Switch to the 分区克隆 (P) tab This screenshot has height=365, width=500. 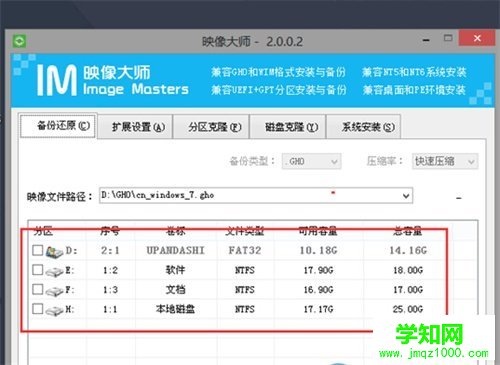[x=212, y=127]
